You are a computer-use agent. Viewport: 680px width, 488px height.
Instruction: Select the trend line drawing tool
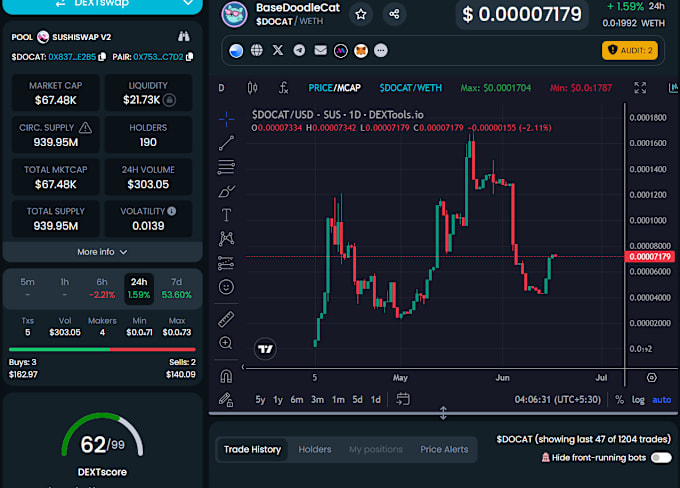[226, 143]
